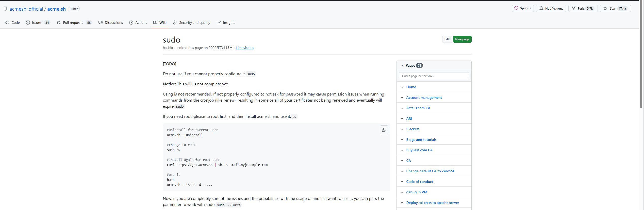Click the Edit wiki page button
Viewport: 644px width, 210px height.
tap(447, 39)
